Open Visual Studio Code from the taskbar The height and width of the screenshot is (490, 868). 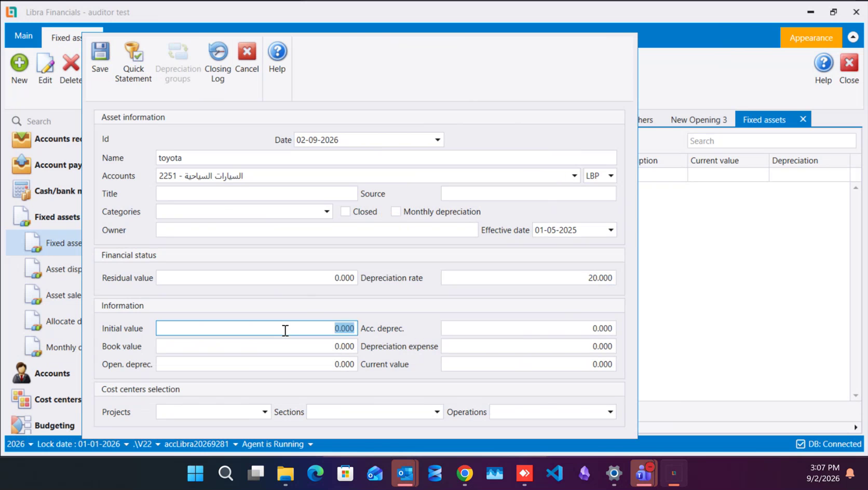click(554, 473)
